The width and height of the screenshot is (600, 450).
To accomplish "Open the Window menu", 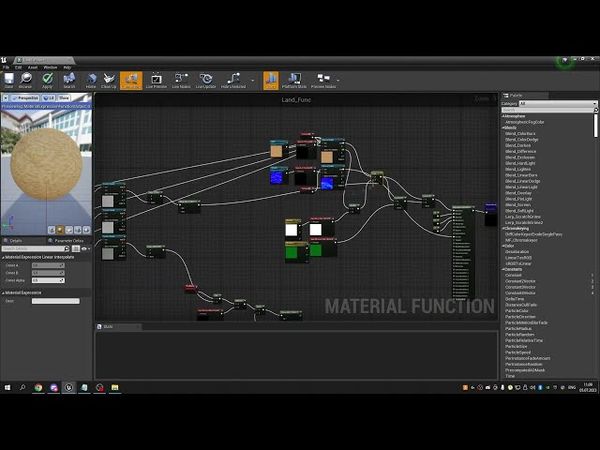I will click(50, 67).
